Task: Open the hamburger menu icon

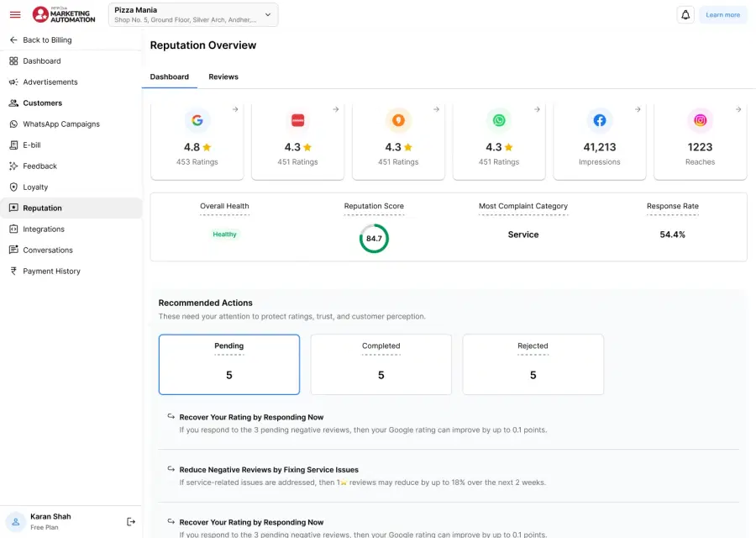Action: point(15,14)
